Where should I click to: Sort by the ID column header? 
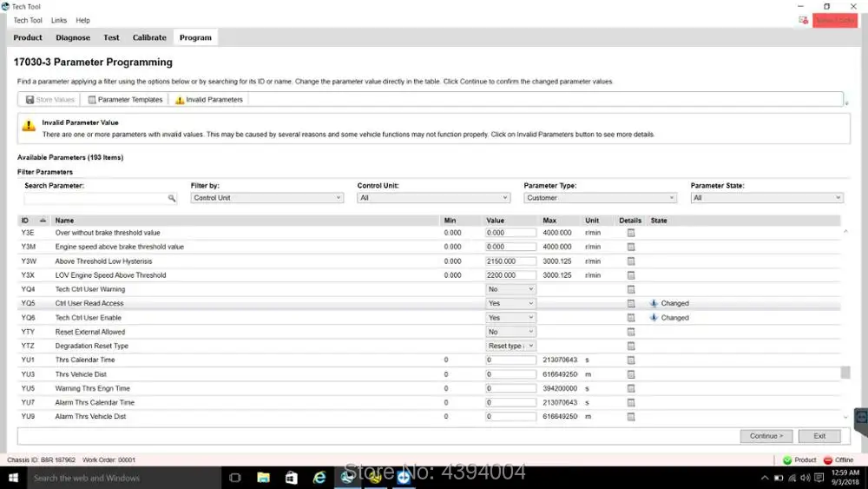coord(33,221)
